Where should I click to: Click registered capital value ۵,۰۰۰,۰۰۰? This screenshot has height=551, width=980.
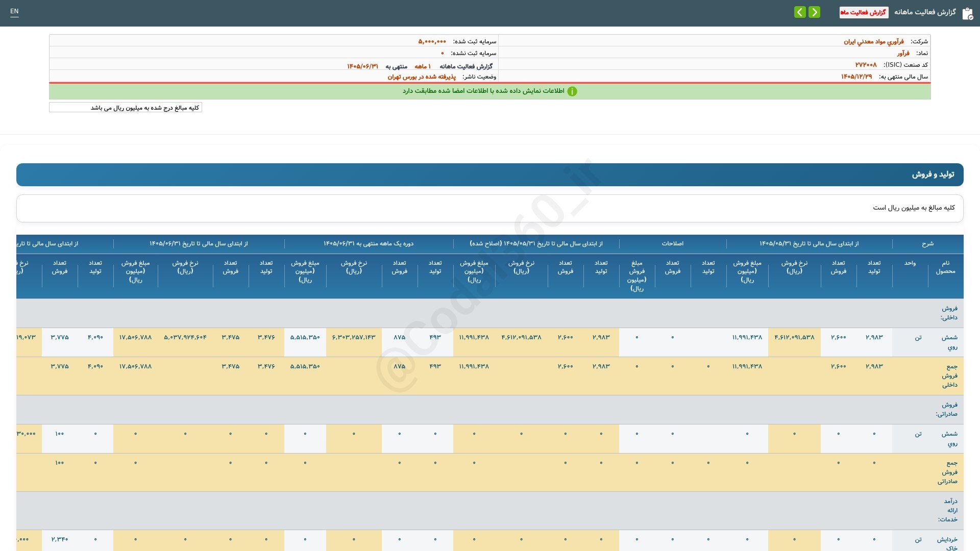pyautogui.click(x=432, y=41)
